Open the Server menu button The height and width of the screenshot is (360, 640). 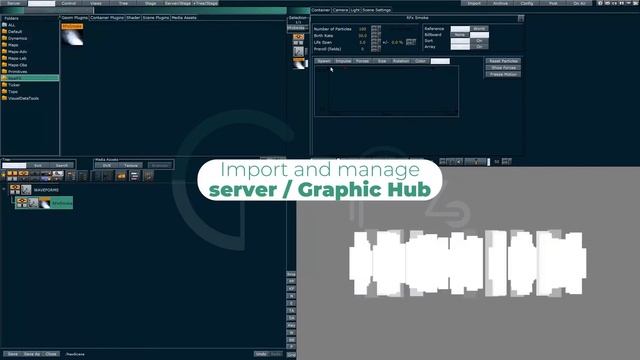tap(13, 3)
